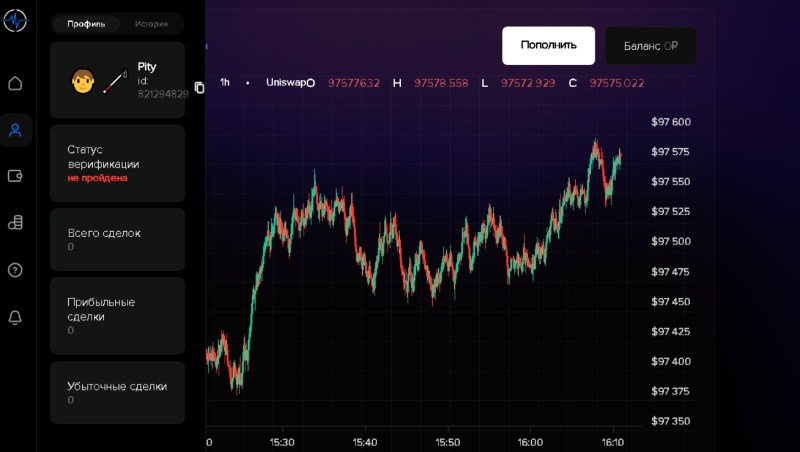Click the copy ID icon
This screenshot has width=800, height=452.
pyautogui.click(x=199, y=88)
